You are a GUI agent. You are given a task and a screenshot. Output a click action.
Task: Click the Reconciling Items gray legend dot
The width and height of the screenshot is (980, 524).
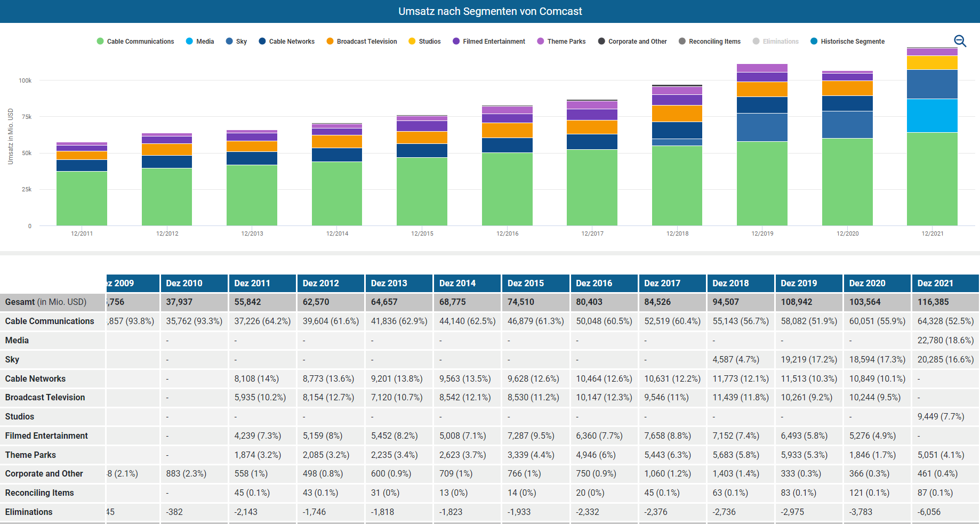(682, 42)
